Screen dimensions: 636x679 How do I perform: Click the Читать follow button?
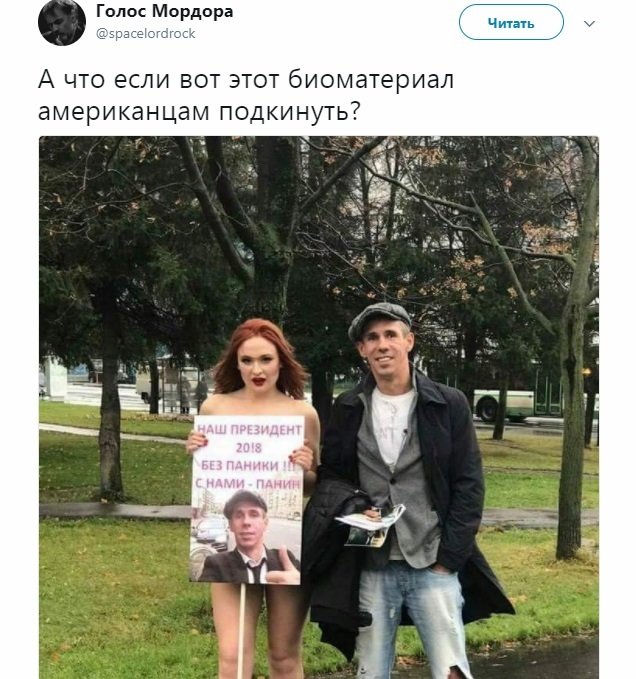(x=511, y=23)
